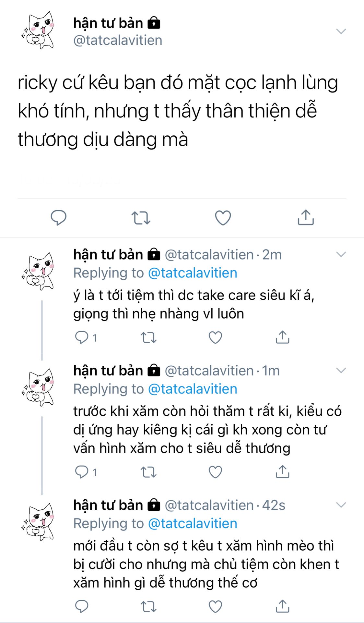Open @tatcalavitien link in the 2m reply
The image size is (364, 623).
(193, 273)
